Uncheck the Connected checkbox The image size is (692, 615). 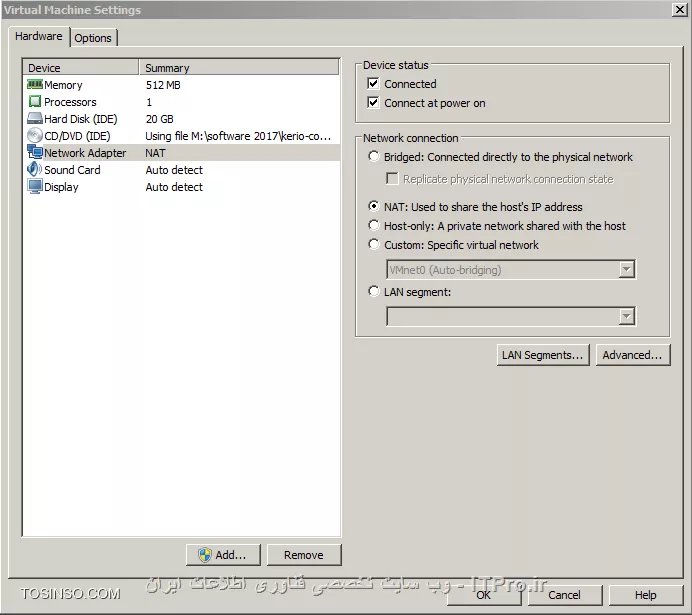pyautogui.click(x=373, y=83)
